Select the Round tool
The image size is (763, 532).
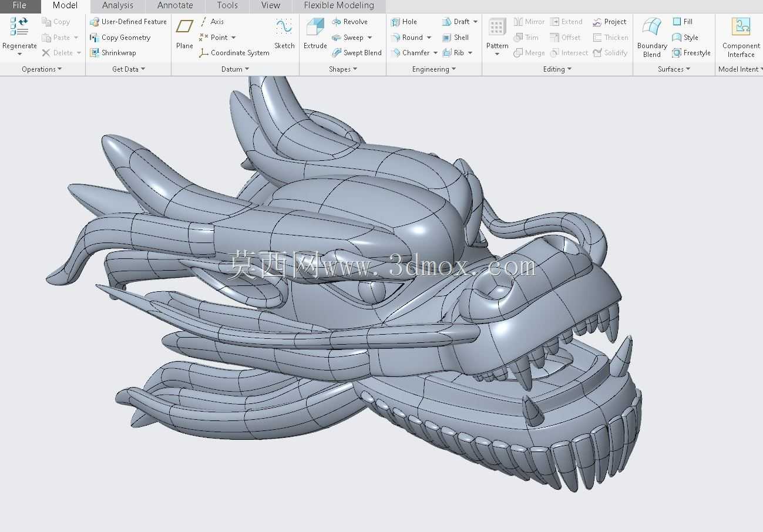[407, 38]
